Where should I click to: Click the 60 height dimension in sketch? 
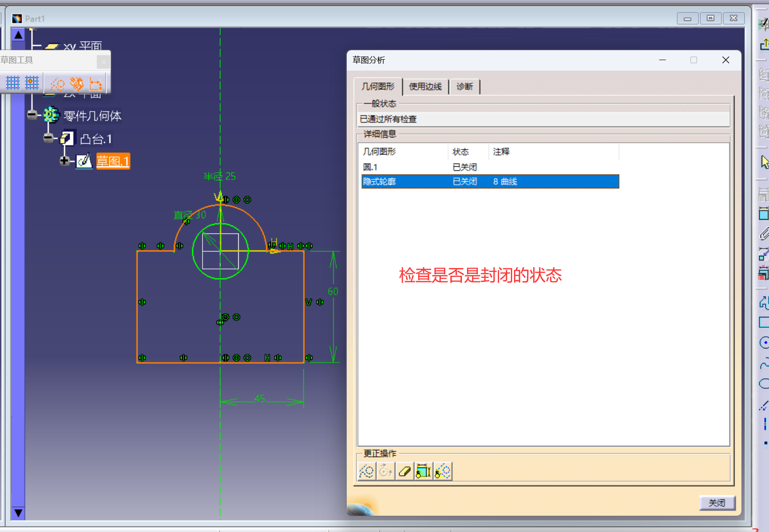tap(333, 292)
